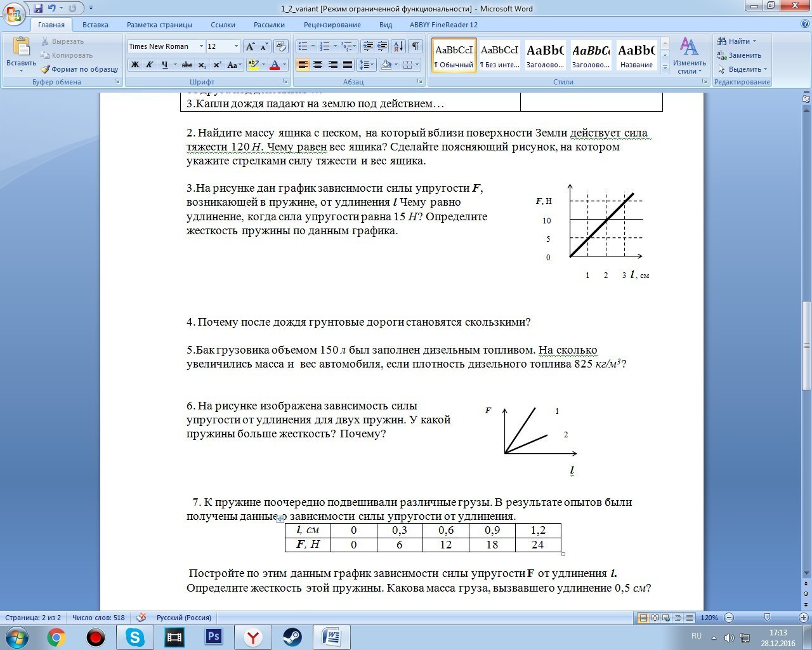Click Русский (Россия) language indicator
Screen dimensions: 812x650
click(184, 618)
